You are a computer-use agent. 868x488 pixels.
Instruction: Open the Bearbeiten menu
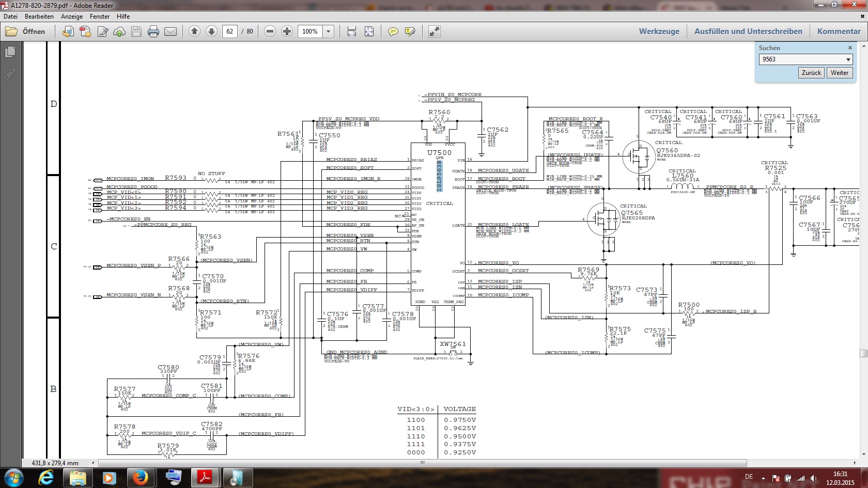point(39,17)
